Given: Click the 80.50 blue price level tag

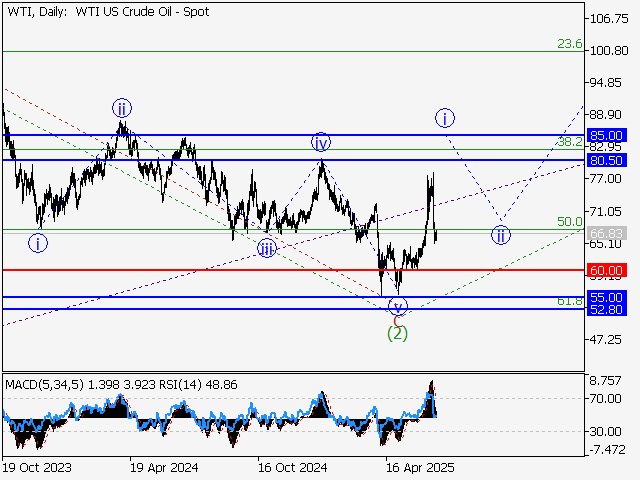Looking at the screenshot, I should [607, 160].
